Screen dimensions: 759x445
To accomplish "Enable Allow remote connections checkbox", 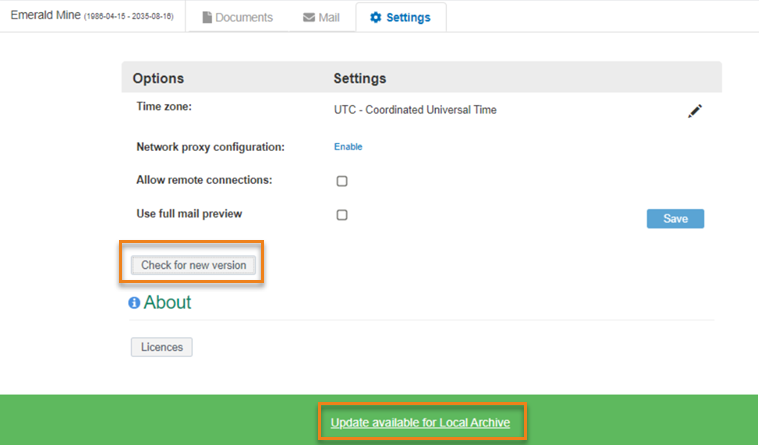I will pos(342,181).
